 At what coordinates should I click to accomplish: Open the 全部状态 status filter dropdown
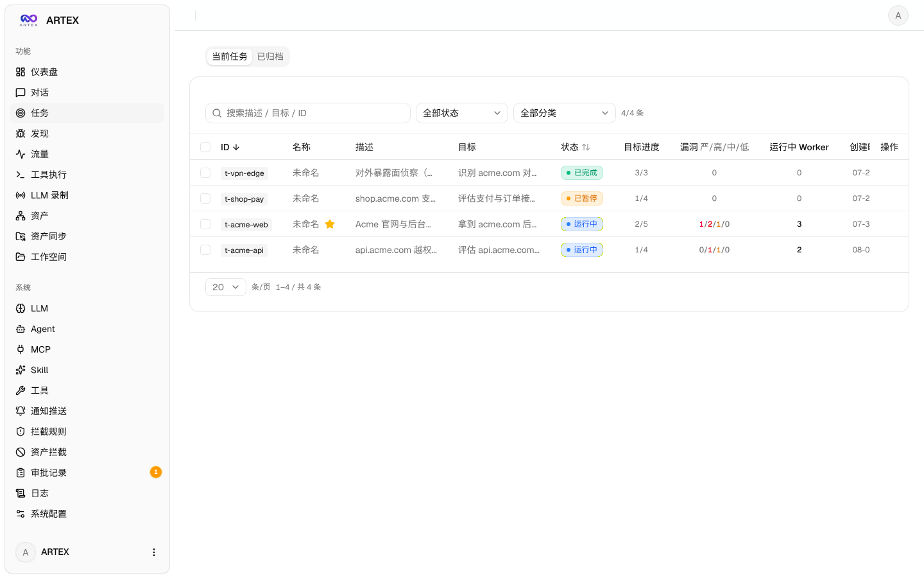(x=462, y=113)
